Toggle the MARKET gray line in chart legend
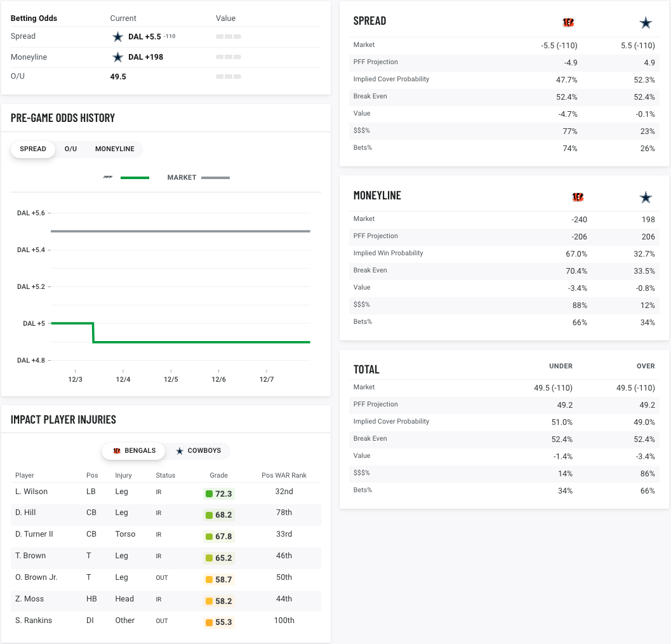The height and width of the screenshot is (644, 671). point(198,178)
